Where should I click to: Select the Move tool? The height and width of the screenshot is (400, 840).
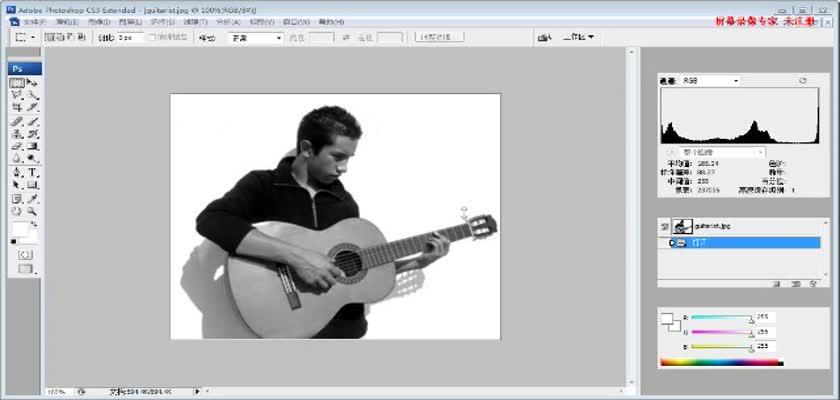pyautogui.click(x=32, y=83)
